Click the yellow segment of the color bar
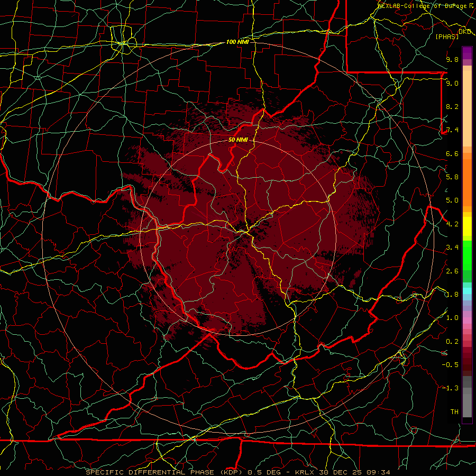 [x=467, y=226]
